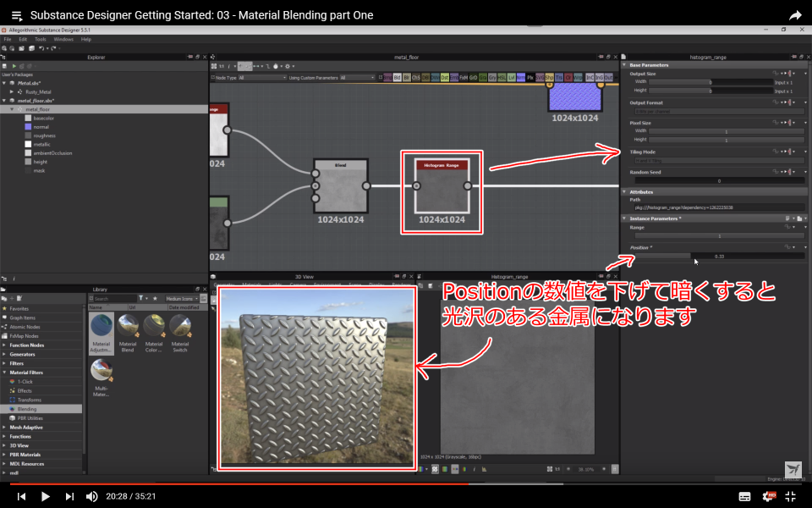This screenshot has width=812, height=508.
Task: Click the redo arrow in main toolbar
Action: (x=52, y=48)
